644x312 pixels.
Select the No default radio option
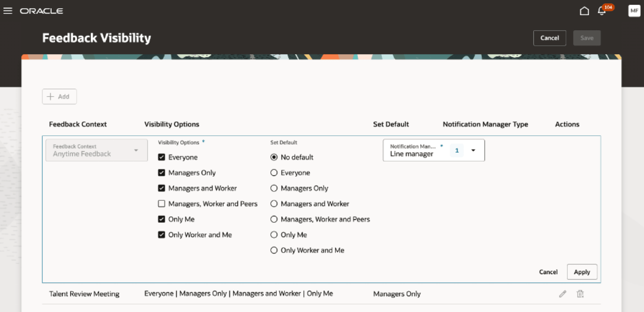274,157
